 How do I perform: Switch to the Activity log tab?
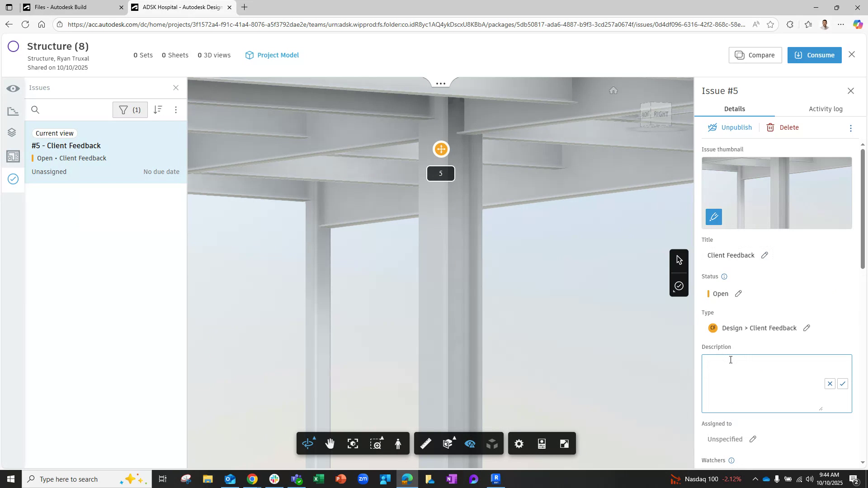826,108
